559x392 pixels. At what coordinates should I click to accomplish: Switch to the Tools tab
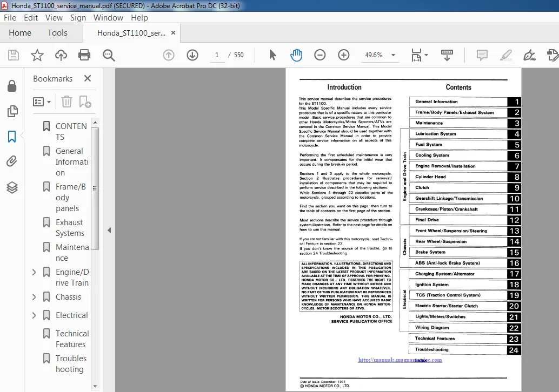pyautogui.click(x=57, y=33)
